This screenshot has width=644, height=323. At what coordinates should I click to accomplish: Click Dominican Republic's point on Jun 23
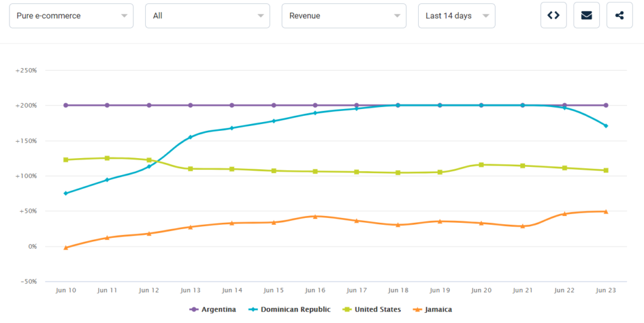point(606,126)
